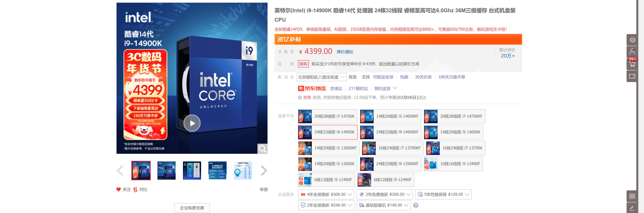Play the product video
The width and height of the screenshot is (644, 213).
[x=192, y=123]
